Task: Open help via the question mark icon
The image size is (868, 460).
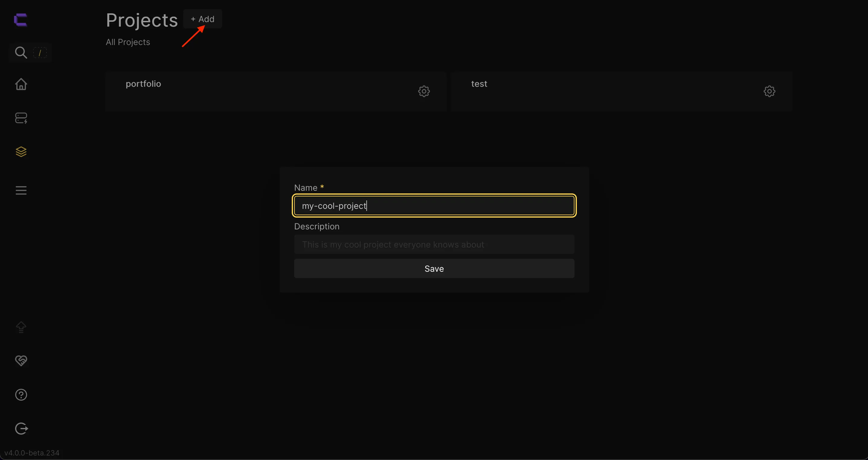Action: [21, 395]
